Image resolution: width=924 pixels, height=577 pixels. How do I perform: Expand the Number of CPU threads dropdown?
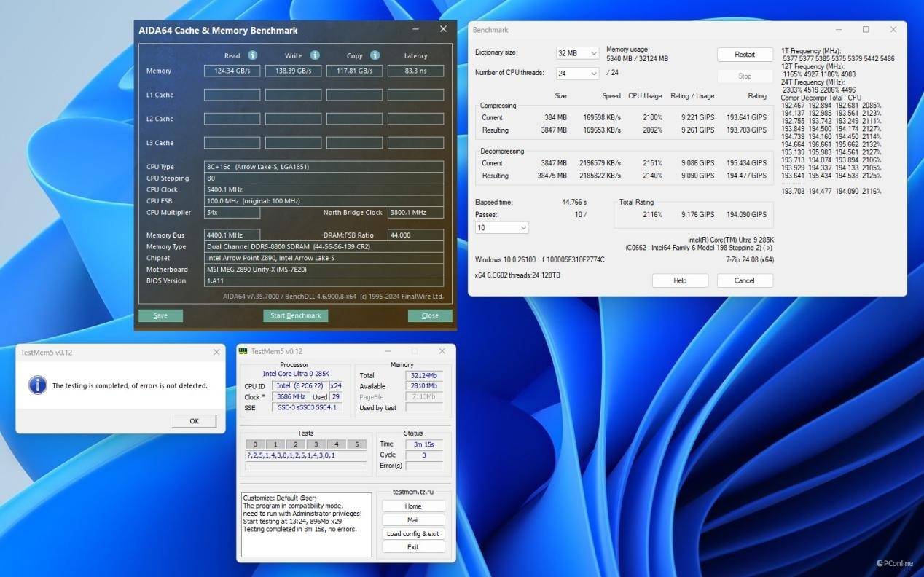(577, 73)
